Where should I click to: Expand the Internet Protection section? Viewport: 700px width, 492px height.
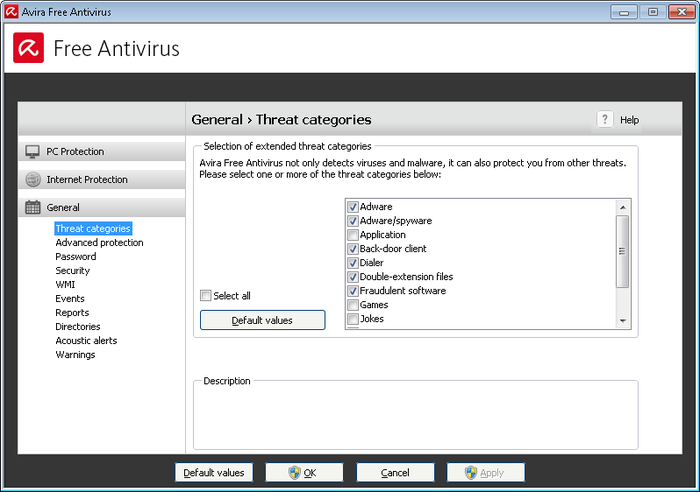point(102,179)
